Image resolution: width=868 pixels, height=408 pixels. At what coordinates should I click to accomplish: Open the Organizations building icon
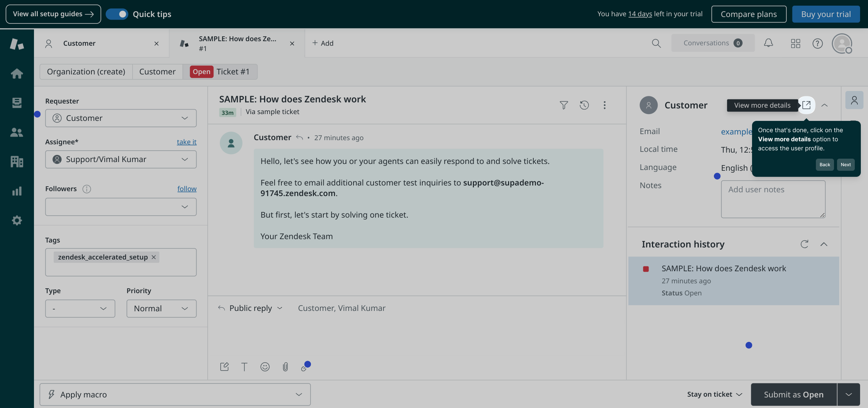tap(17, 162)
